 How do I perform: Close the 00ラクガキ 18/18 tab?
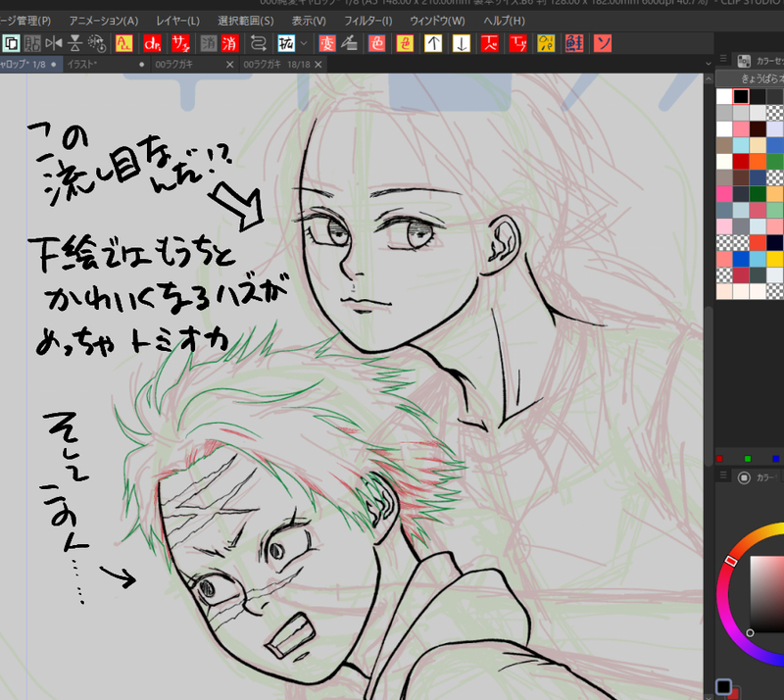pos(318,65)
